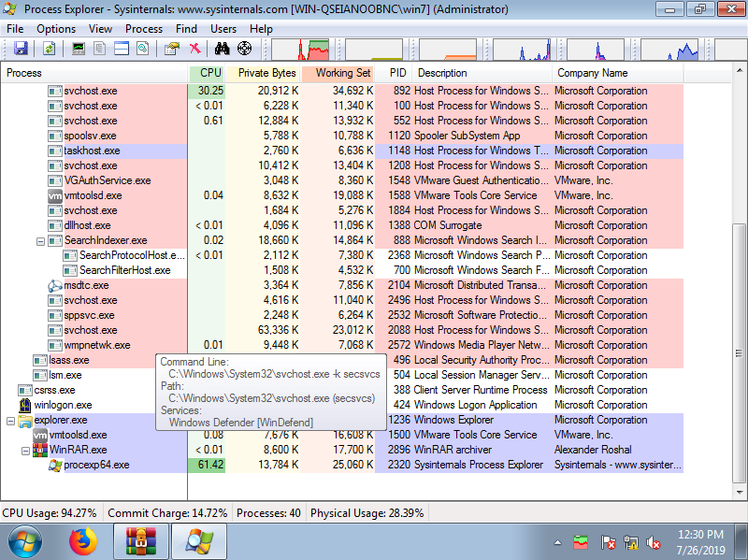The width and height of the screenshot is (748, 560).
Task: Select the dllhost.exe process
Action: (87, 225)
